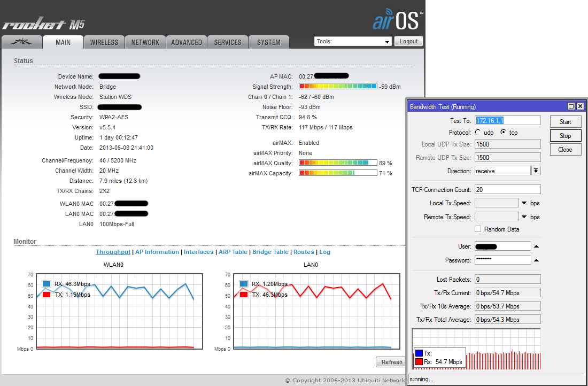Image resolution: width=588 pixels, height=386 pixels.
Task: Click the red TX legend icon in LAN0 graph
Action: (244, 295)
